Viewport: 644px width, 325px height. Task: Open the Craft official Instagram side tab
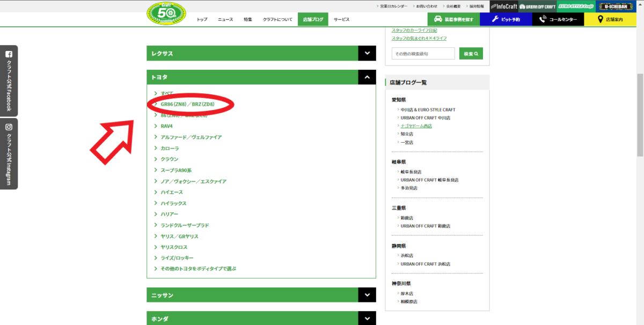(9, 154)
